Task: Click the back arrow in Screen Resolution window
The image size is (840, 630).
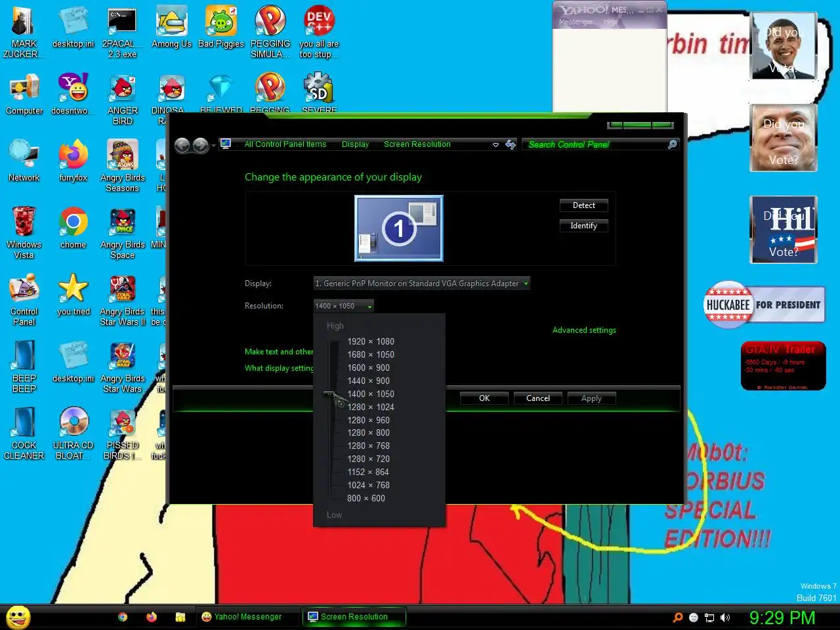Action: point(182,145)
